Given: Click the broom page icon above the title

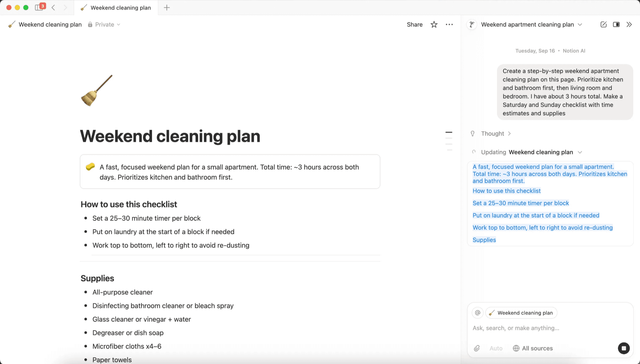Looking at the screenshot, I should (x=97, y=90).
